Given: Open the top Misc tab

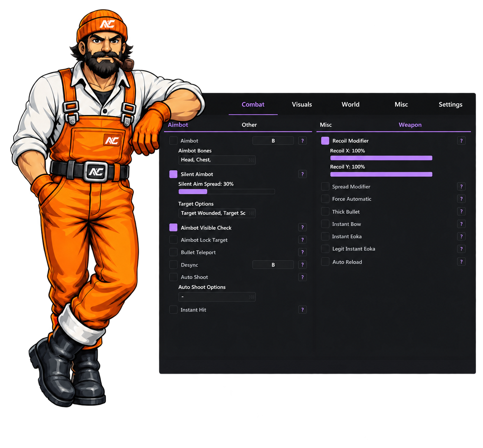Looking at the screenshot, I should [401, 105].
